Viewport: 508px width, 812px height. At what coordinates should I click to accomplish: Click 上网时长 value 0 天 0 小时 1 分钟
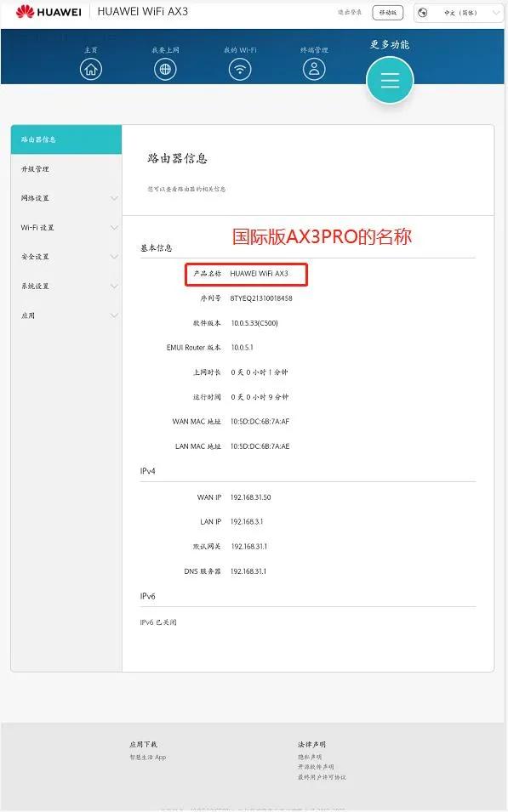(x=260, y=372)
